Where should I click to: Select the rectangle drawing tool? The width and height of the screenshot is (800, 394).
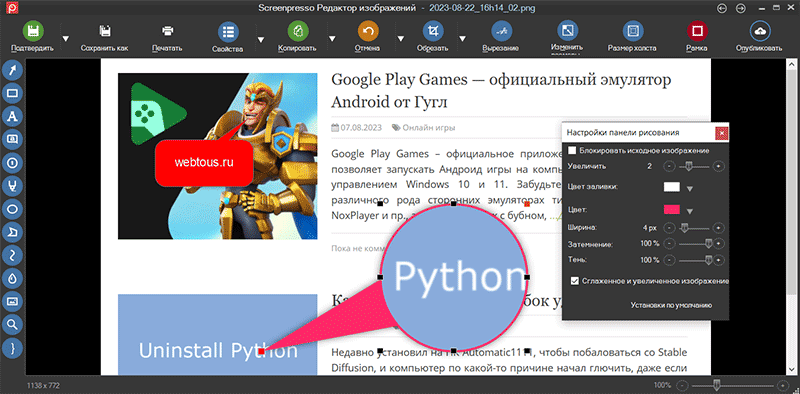point(13,93)
